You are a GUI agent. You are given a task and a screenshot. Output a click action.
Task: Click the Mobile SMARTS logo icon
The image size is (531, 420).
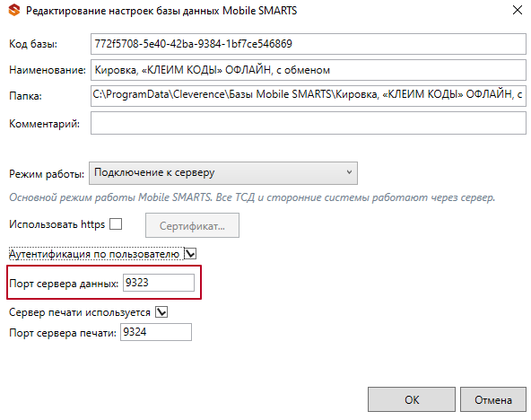[x=14, y=10]
